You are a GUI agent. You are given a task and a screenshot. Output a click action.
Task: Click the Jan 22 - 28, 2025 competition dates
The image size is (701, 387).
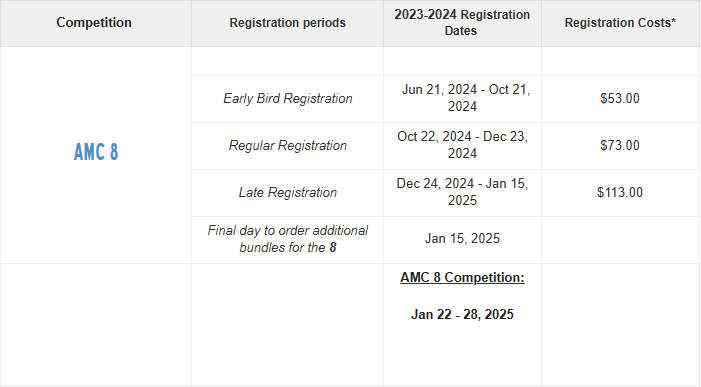point(462,314)
